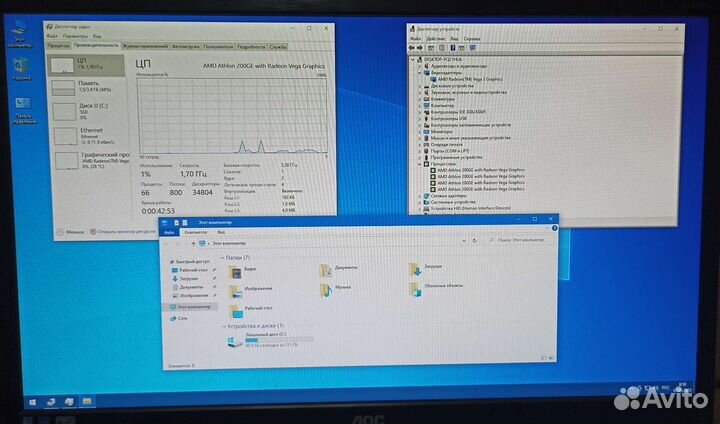Open the Загрузки folder in Explorer's main pane

point(415,269)
